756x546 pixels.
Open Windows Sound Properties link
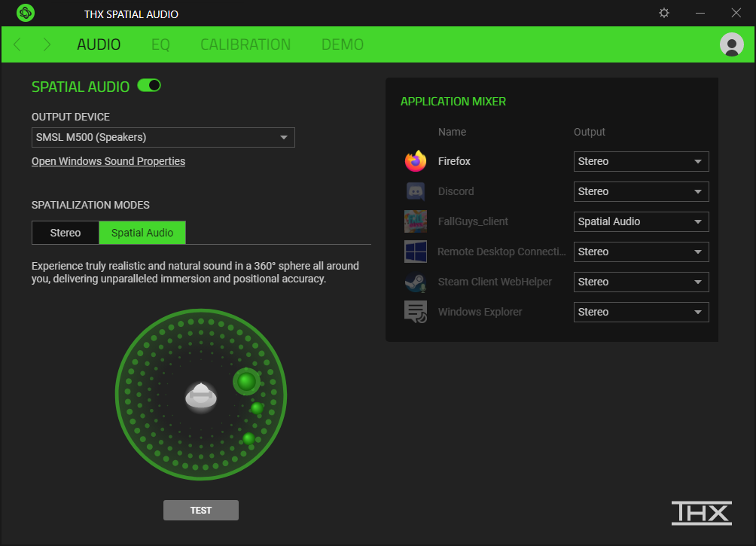coord(108,161)
